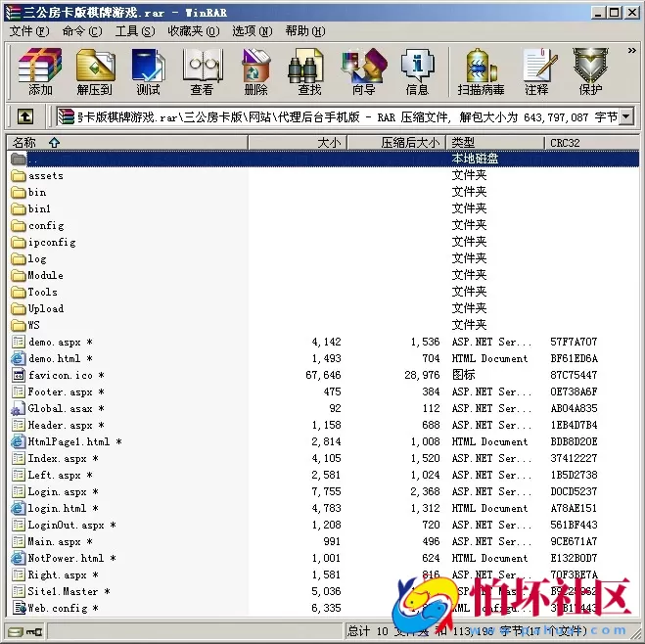Image resolution: width=645 pixels, height=644 pixels.
Task: Select the WS folder icon
Action: (18, 325)
